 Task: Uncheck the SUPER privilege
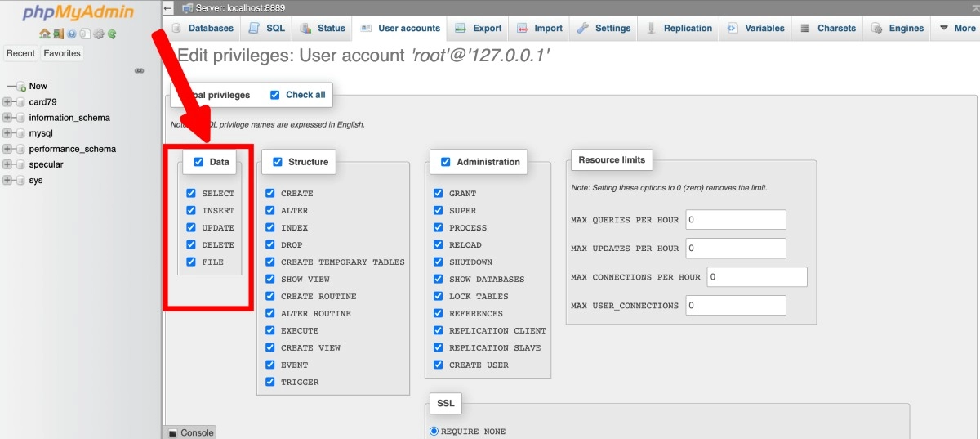coord(439,211)
